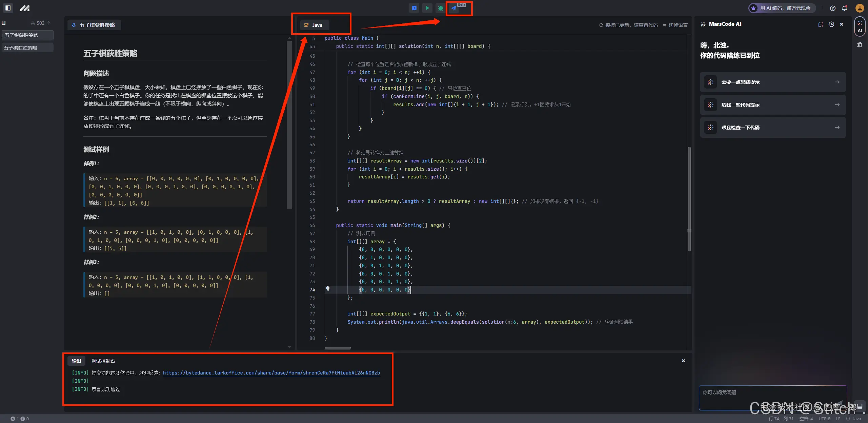Click the green Run code button
The height and width of the screenshot is (423, 868).
[x=427, y=8]
